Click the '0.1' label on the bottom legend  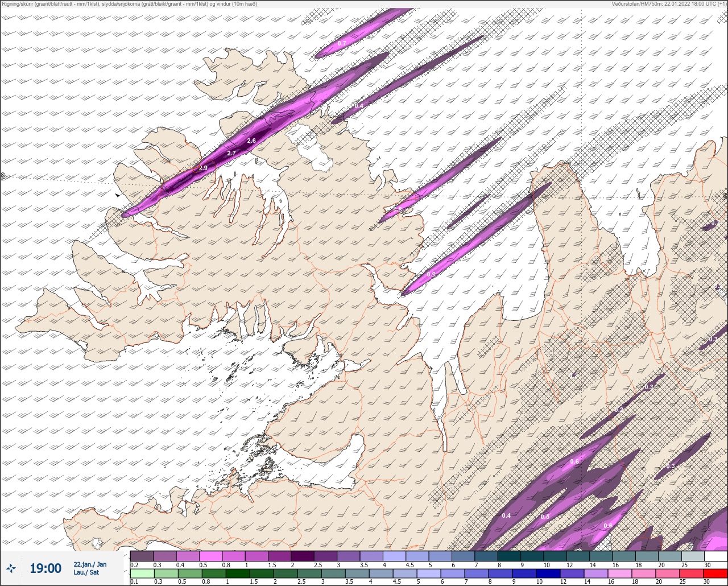pyautogui.click(x=134, y=581)
